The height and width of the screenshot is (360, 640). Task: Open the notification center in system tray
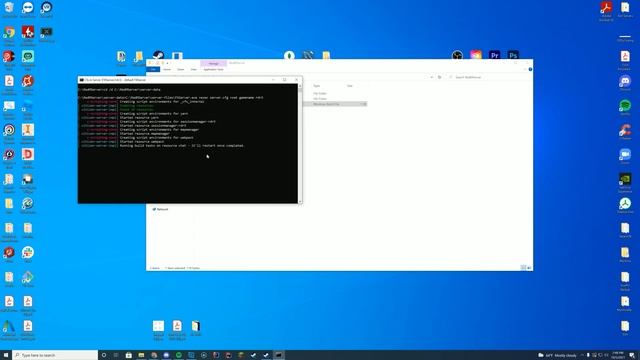click(x=632, y=355)
